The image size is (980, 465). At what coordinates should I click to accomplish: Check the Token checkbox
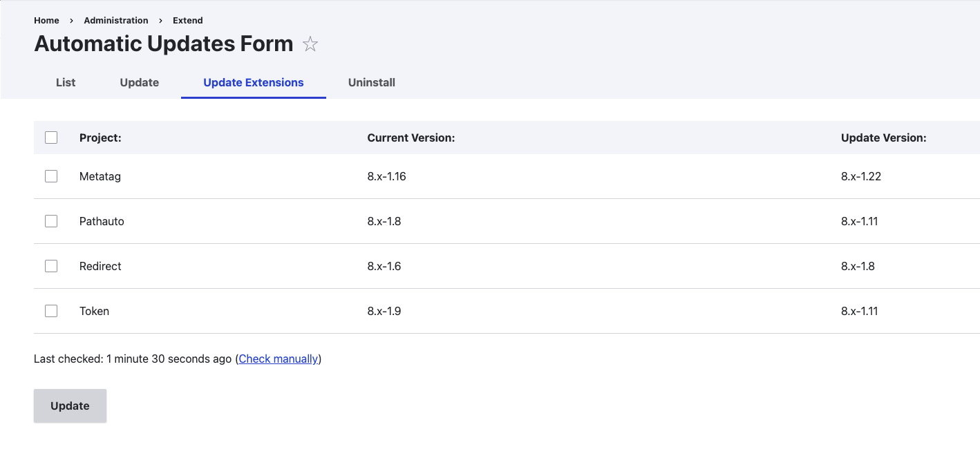coord(51,310)
